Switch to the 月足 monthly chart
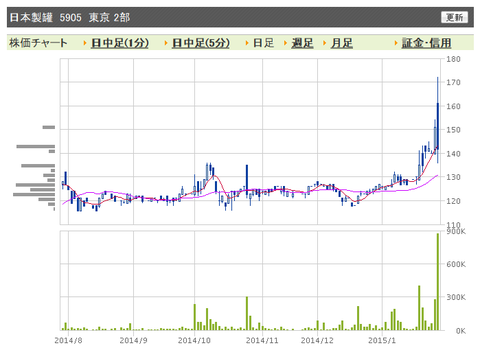480x361 pixels. [x=342, y=43]
